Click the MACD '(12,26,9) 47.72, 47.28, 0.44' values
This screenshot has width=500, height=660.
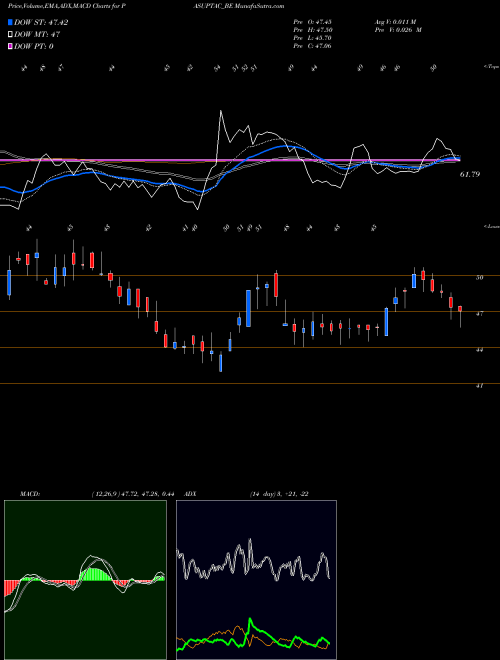[132, 494]
